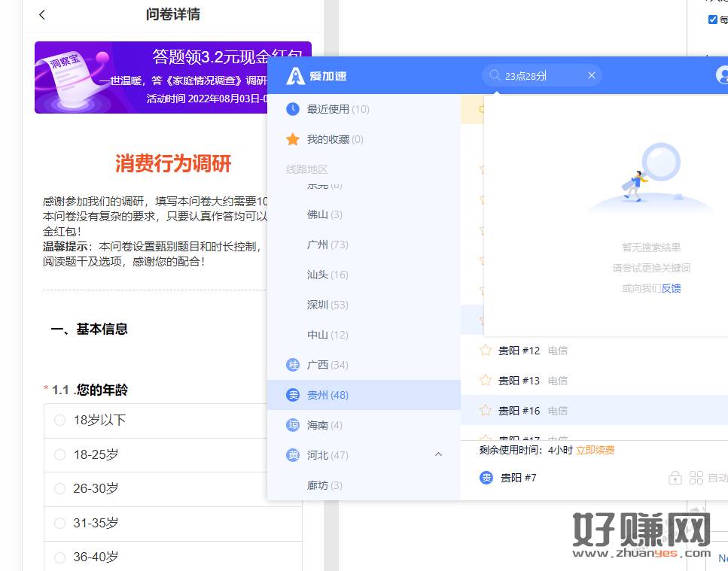Select the 31-35岁 age option

coord(172,523)
